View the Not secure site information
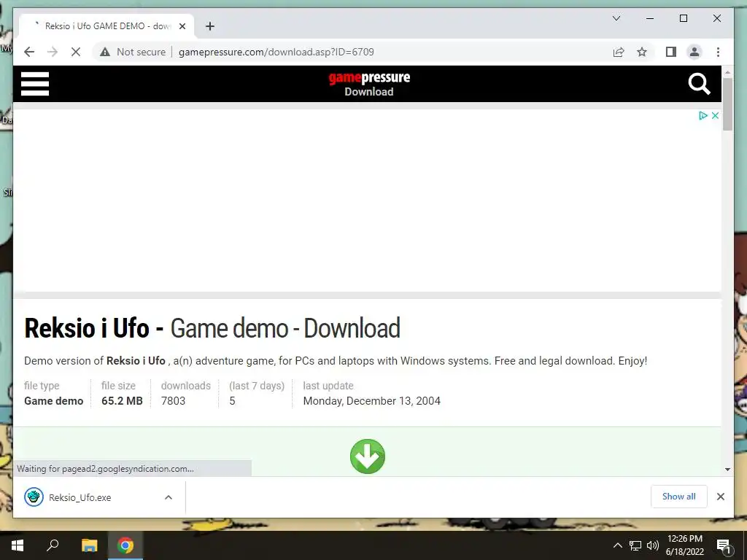The image size is (747, 560). pyautogui.click(x=133, y=52)
